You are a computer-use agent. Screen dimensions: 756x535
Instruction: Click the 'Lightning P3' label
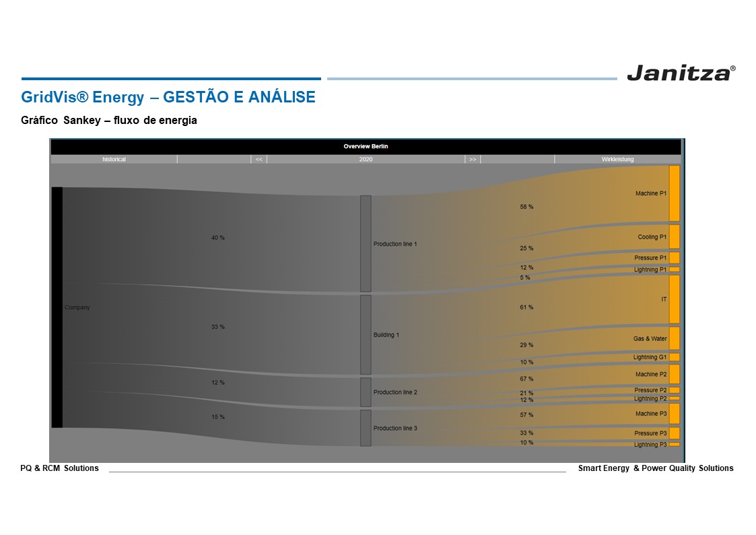coord(650,445)
